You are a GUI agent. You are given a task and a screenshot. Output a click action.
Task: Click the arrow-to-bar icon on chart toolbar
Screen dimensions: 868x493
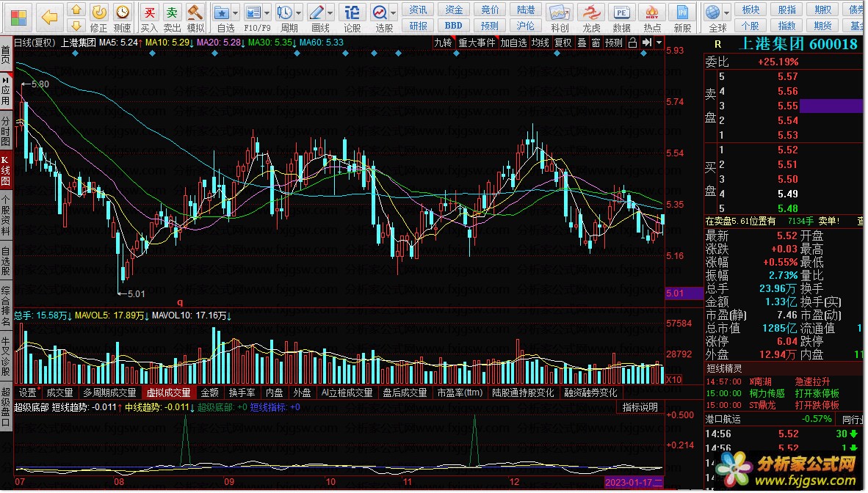[x=646, y=43]
